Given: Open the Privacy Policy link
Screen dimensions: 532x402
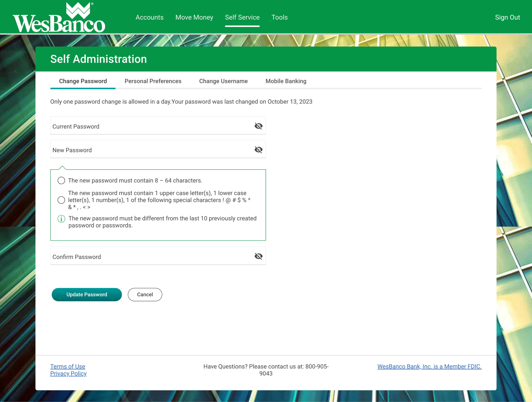Looking at the screenshot, I should tap(68, 373).
